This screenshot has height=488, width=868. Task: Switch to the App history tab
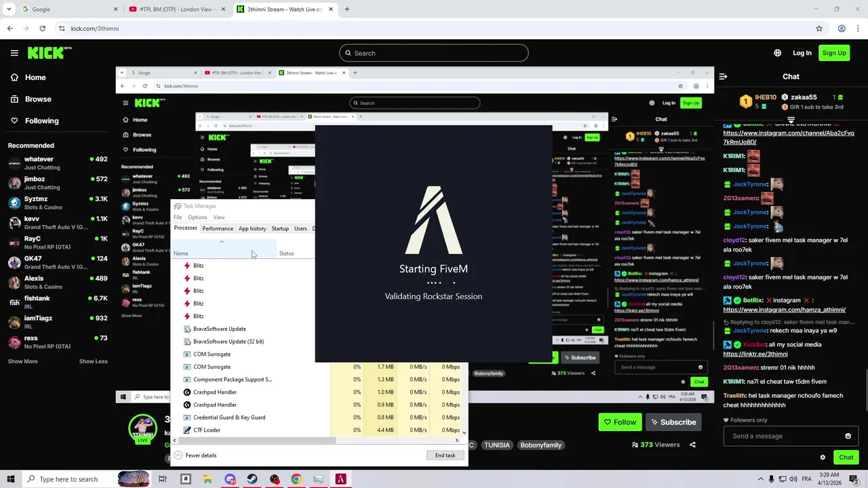252,228
